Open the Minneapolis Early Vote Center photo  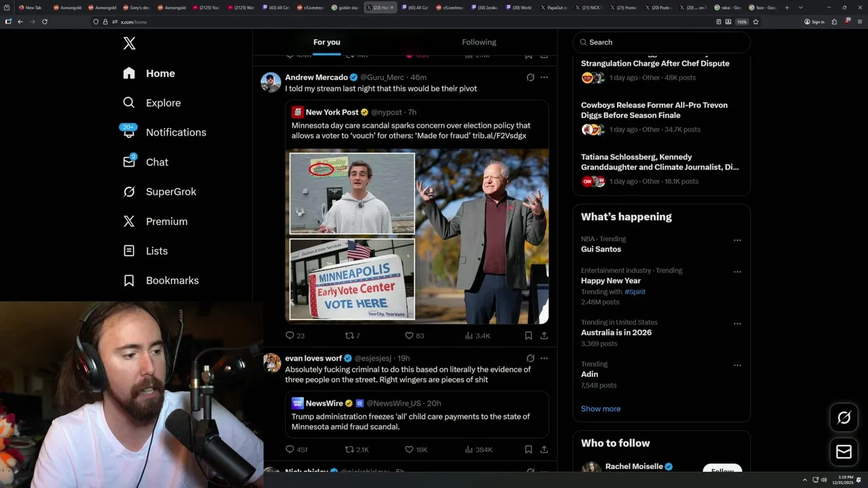tap(352, 279)
